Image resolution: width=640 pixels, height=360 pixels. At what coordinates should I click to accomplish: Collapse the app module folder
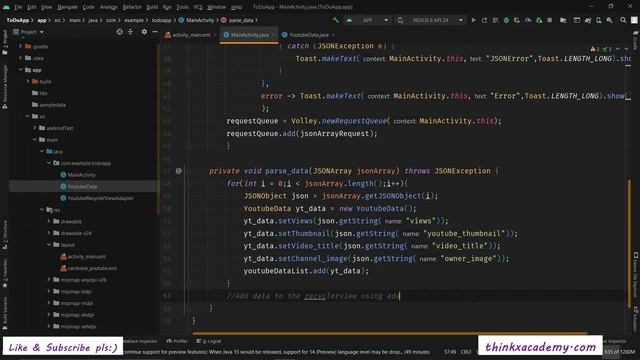click(20, 70)
